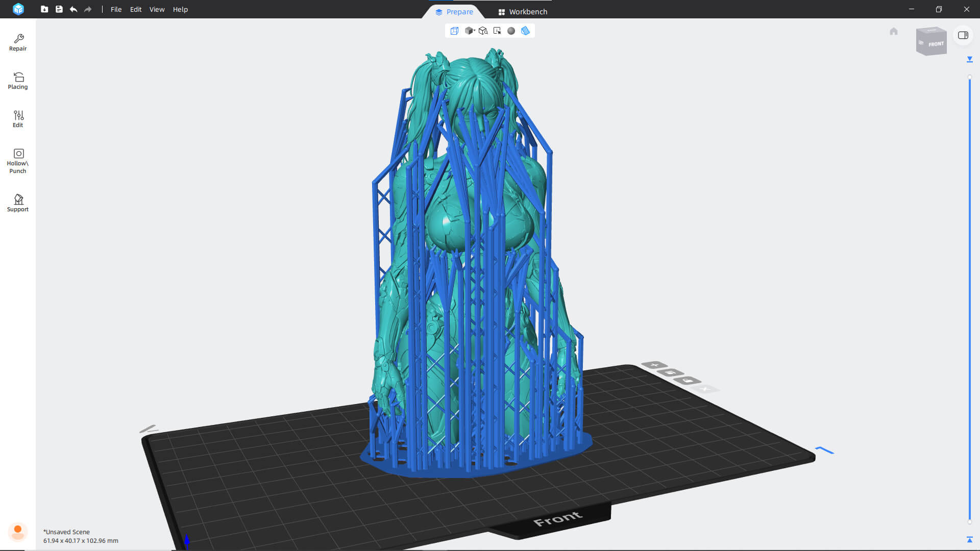Open the Hollow\Punch tool
Viewport: 980px width, 551px height.
tap(18, 161)
